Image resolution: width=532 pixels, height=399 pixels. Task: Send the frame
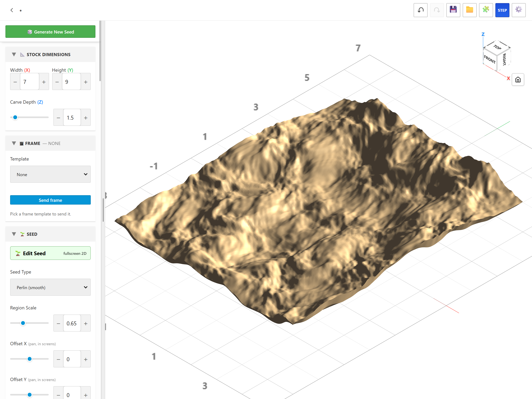coord(50,200)
